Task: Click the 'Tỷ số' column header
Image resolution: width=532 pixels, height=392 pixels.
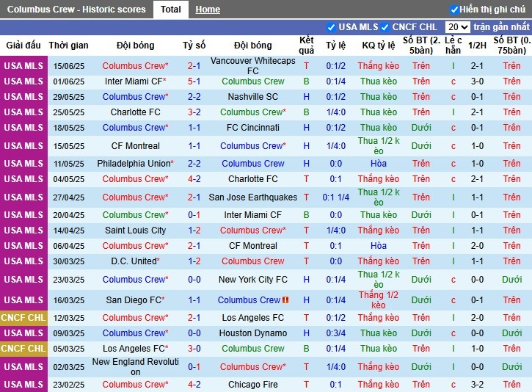Action: pos(194,45)
